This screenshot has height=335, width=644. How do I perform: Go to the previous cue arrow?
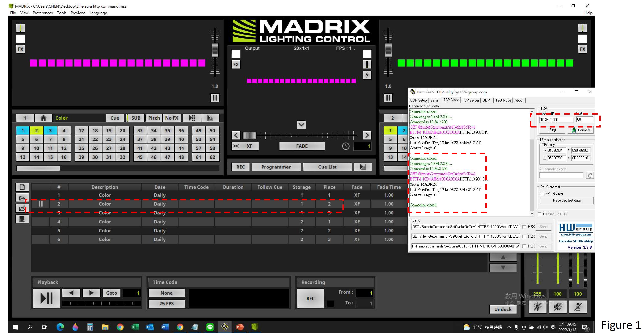click(71, 293)
